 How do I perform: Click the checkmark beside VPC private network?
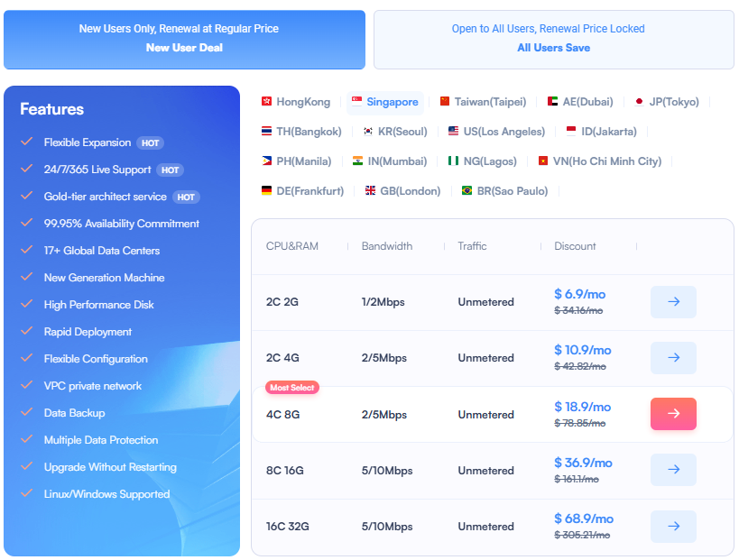tap(27, 386)
